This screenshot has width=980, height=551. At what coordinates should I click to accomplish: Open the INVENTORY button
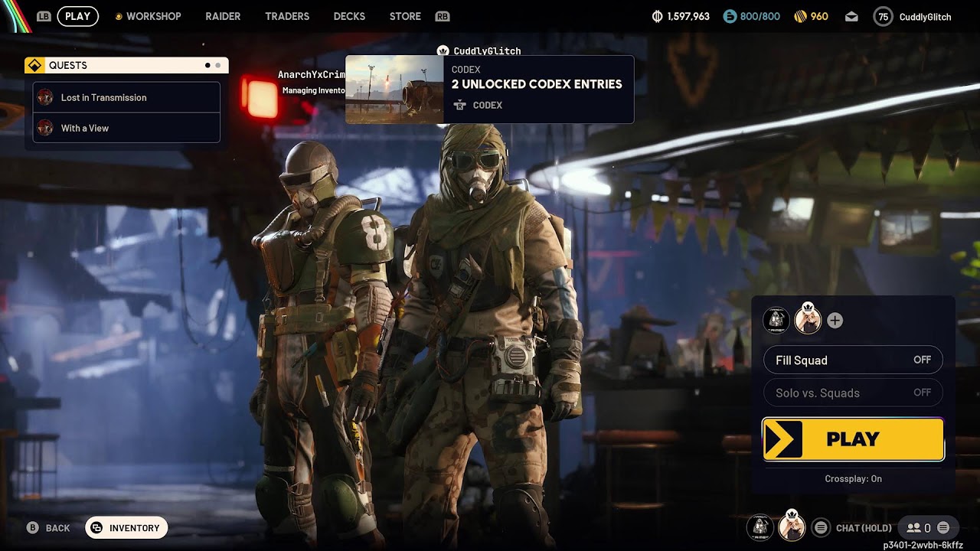(x=126, y=528)
